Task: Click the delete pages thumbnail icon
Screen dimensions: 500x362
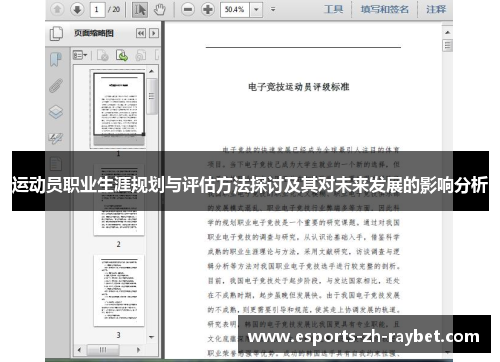Action: click(x=103, y=56)
